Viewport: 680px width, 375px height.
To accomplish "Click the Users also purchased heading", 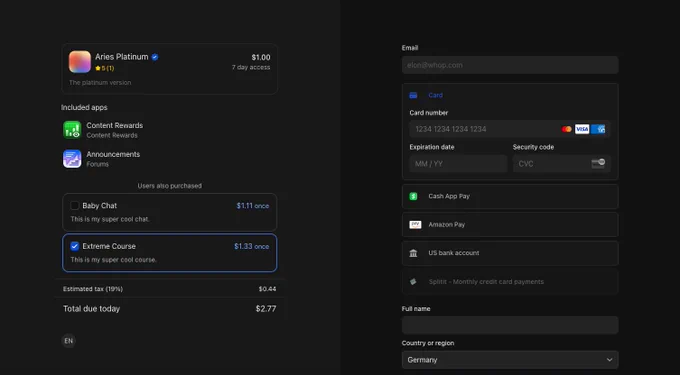I will [x=170, y=186].
